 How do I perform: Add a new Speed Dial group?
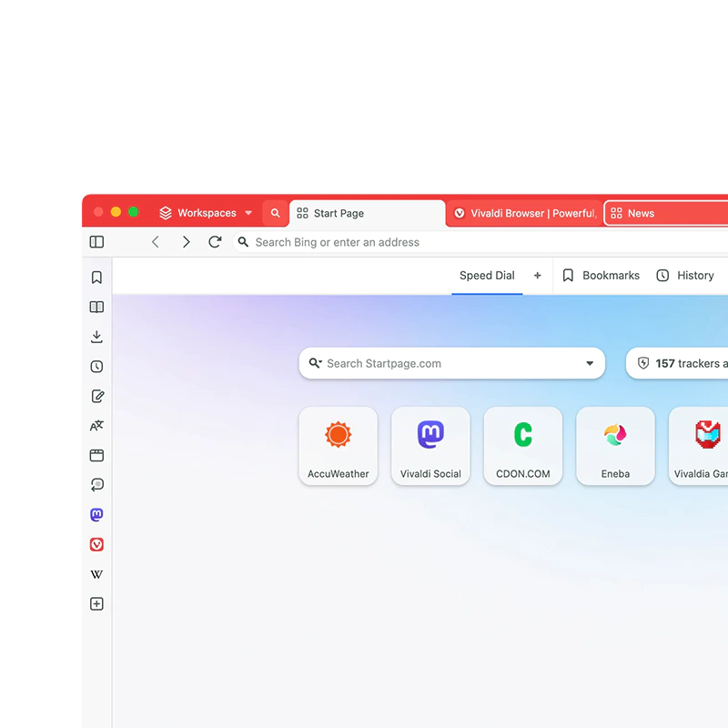pos(537,276)
